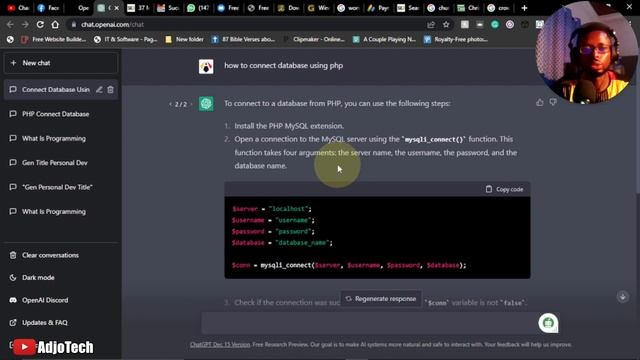Open a new browser tab
The height and width of the screenshot is (360, 640).
point(524,8)
